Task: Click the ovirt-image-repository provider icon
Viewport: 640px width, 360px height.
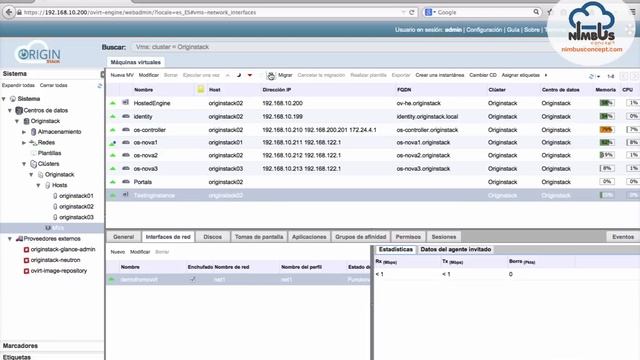Action: [x=26, y=271]
